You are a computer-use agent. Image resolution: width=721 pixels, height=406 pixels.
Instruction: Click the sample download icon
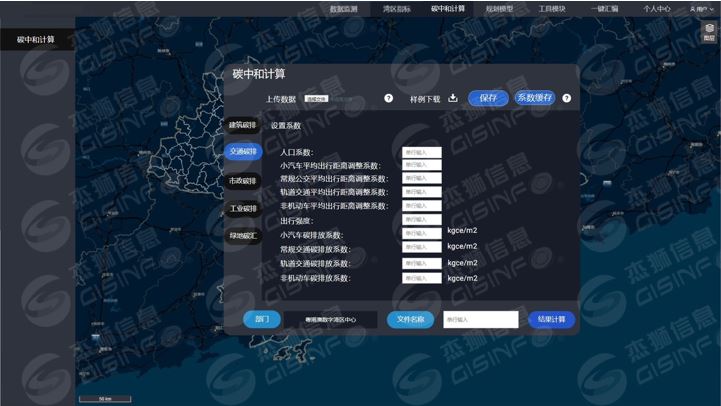[453, 98]
